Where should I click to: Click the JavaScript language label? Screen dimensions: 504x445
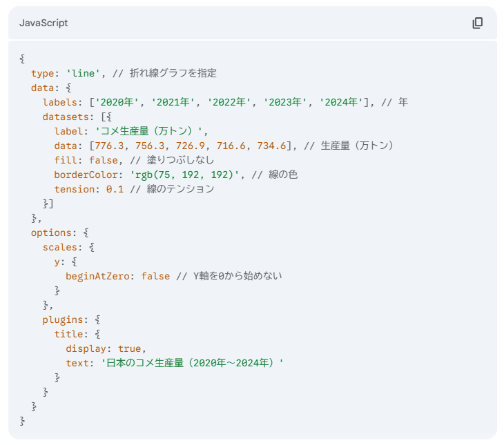[43, 23]
